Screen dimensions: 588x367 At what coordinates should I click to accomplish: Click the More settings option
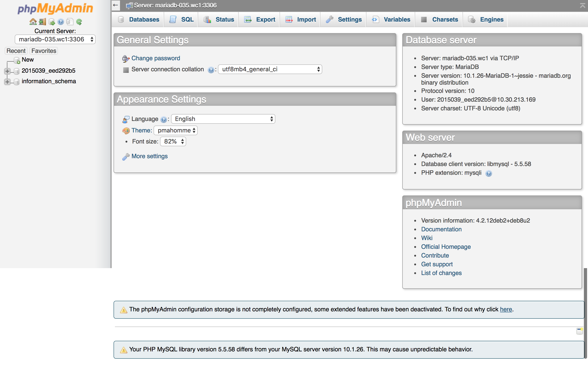pyautogui.click(x=150, y=156)
